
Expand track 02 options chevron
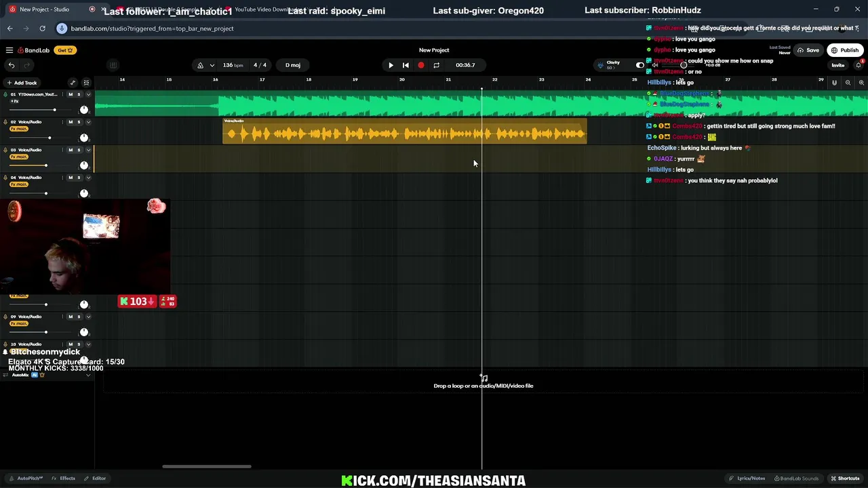click(x=88, y=122)
